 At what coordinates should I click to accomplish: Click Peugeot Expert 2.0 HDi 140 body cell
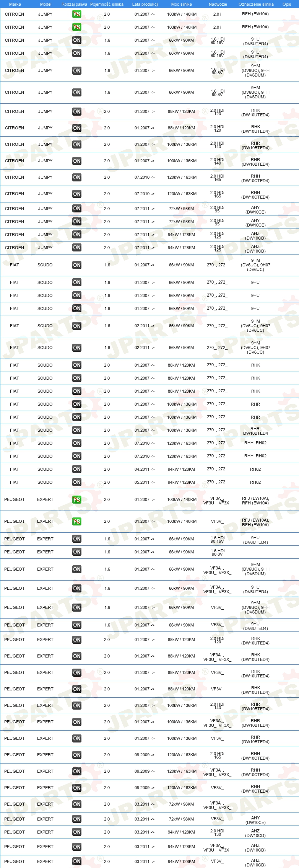(217, 706)
